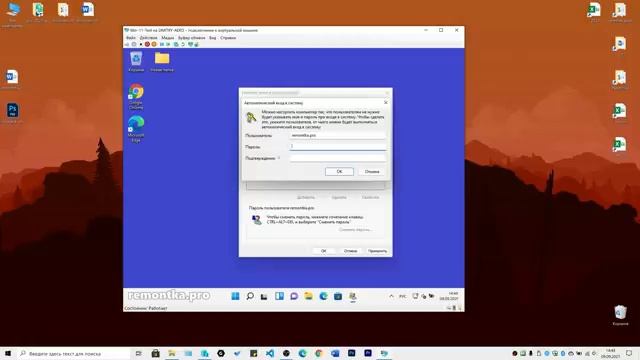Click the Пользователь username field
This screenshot has height=360, width=640.
point(338,135)
